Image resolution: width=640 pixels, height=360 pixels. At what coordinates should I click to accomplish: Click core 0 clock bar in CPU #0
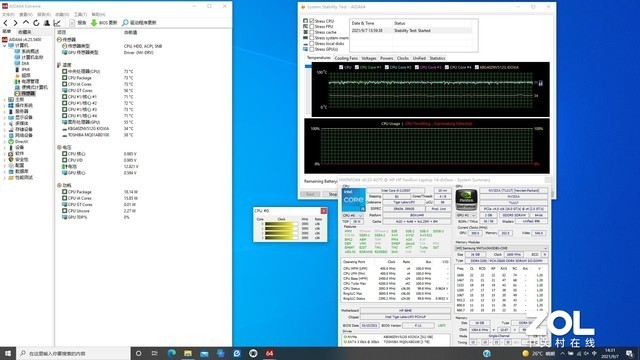pyautogui.click(x=281, y=224)
